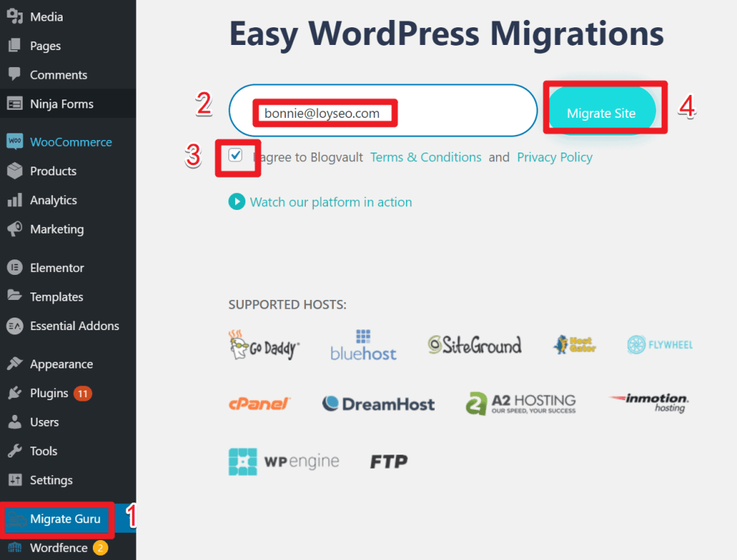The image size is (737, 560).
Task: Click the Comments speech bubble icon
Action: pos(15,74)
